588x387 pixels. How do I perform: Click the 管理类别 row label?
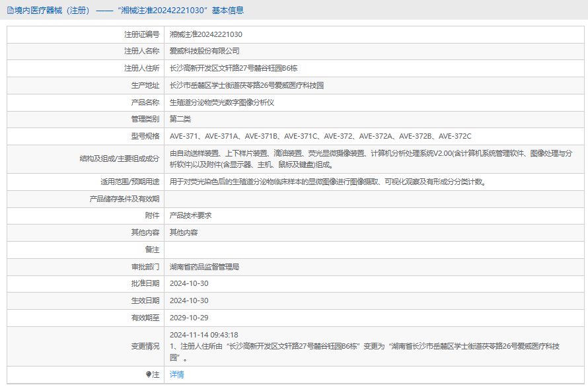point(145,119)
